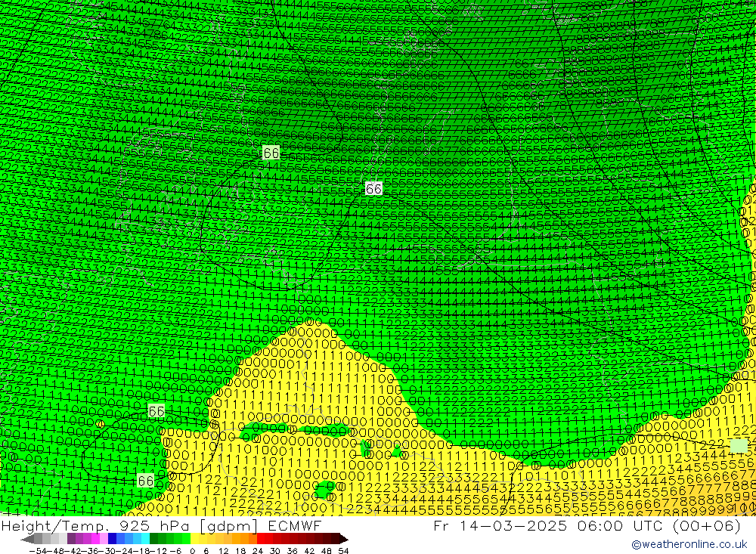Pick the dark blue swatch in the temperature legend
The width and height of the screenshot is (756, 554).
(112, 539)
